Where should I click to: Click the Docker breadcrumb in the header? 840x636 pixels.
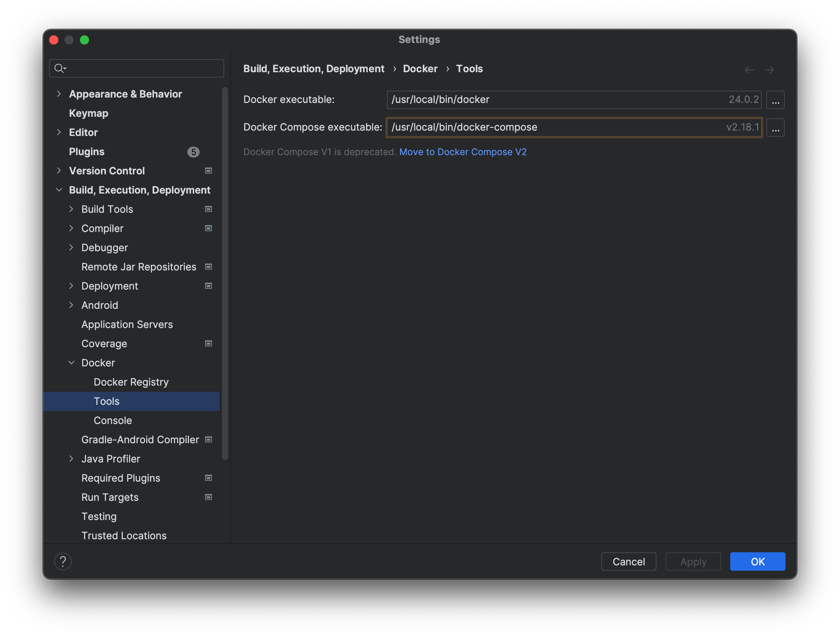point(420,69)
